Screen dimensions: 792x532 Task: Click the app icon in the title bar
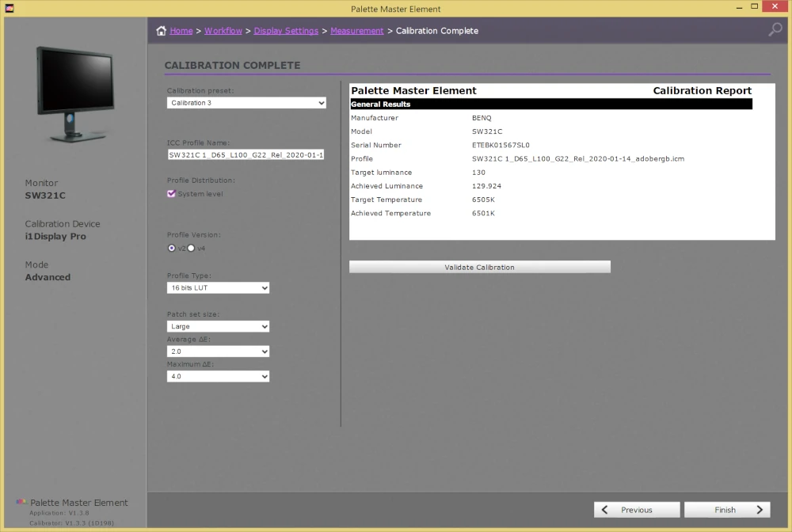[x=10, y=9]
